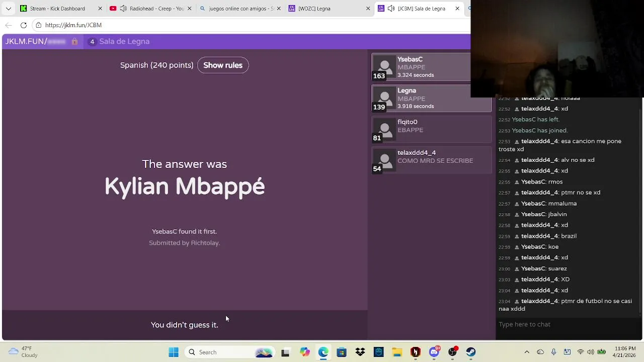The width and height of the screenshot is (644, 362).
Task: Open Task View from the taskbar
Action: click(x=285, y=352)
